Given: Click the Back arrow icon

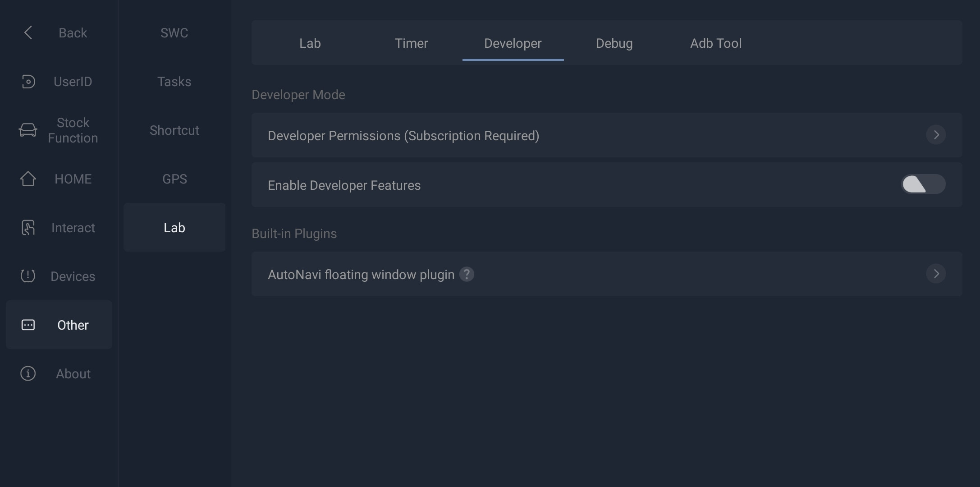Looking at the screenshot, I should pos(28,32).
